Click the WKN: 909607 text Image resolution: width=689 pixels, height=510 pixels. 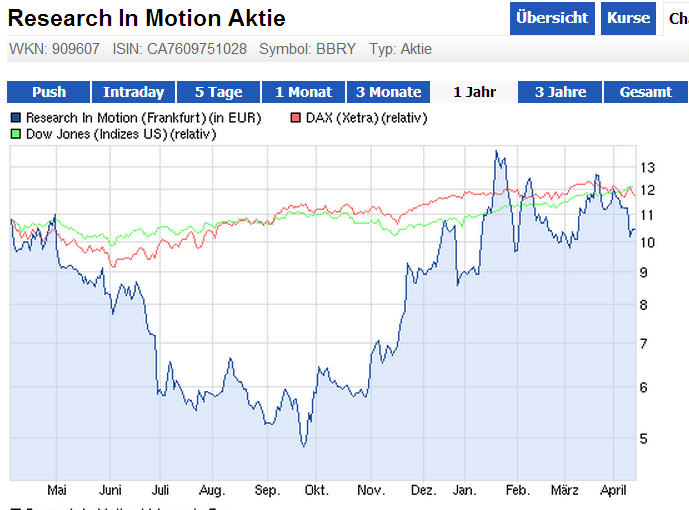(54, 49)
